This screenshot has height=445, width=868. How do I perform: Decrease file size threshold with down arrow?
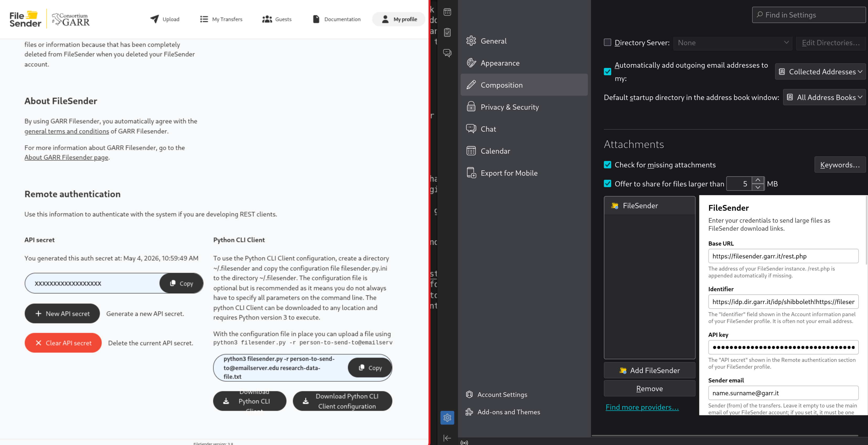(758, 187)
